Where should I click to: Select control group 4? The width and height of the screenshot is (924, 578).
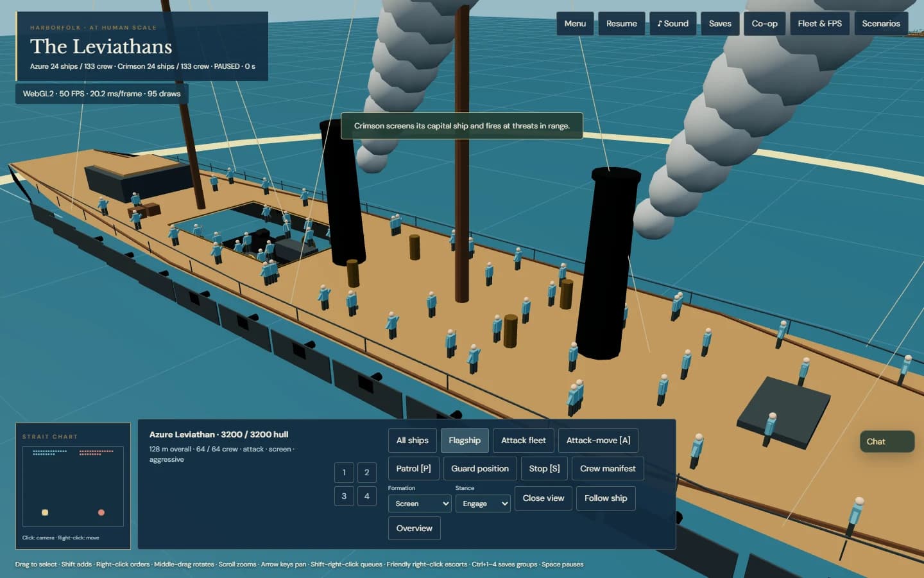(367, 496)
